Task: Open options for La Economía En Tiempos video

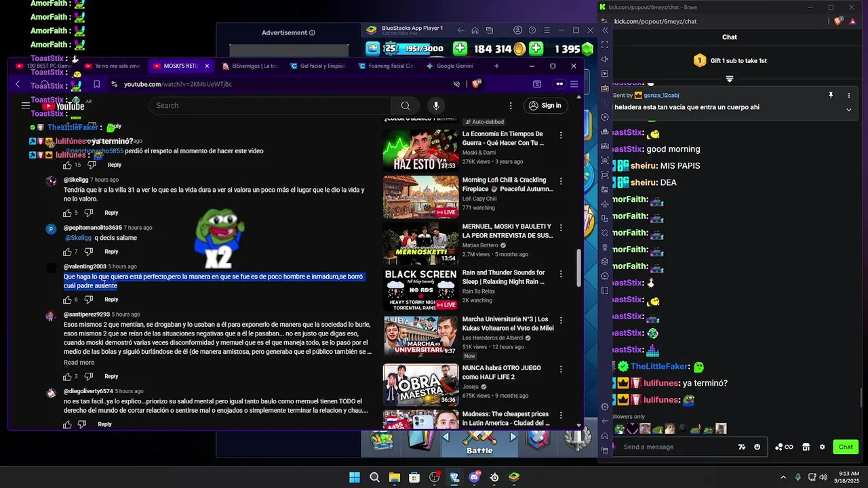Action: point(561,136)
